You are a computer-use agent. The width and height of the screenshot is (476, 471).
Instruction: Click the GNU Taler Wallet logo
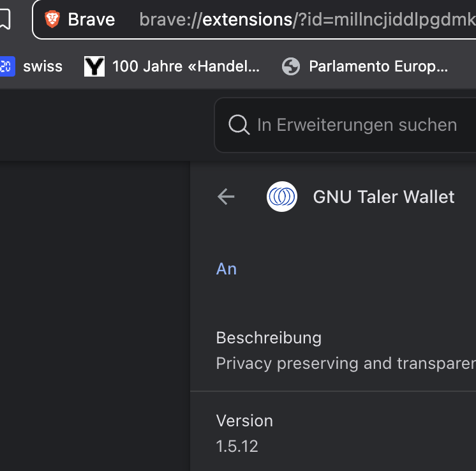(282, 197)
